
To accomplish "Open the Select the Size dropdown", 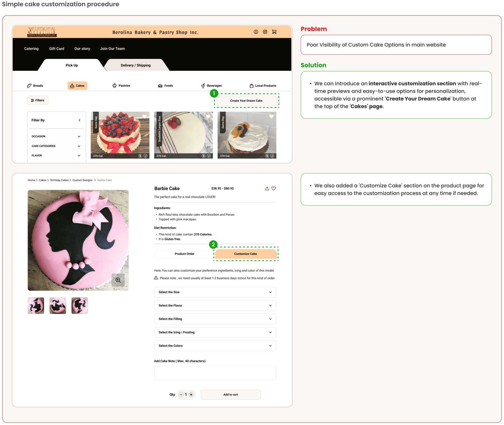I will click(215, 292).
